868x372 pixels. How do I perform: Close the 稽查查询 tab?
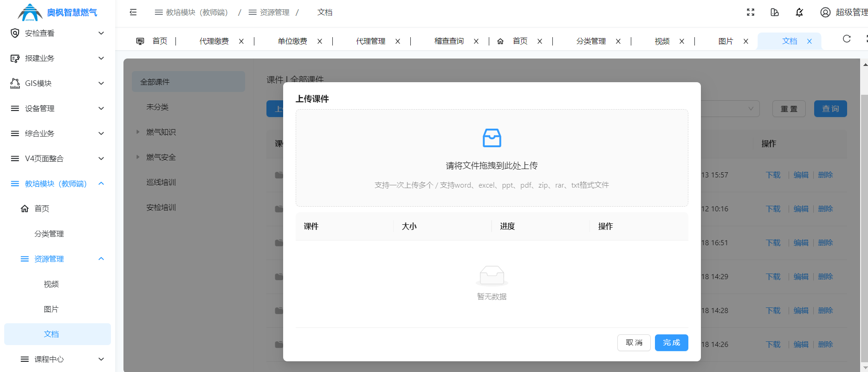pyautogui.click(x=476, y=41)
